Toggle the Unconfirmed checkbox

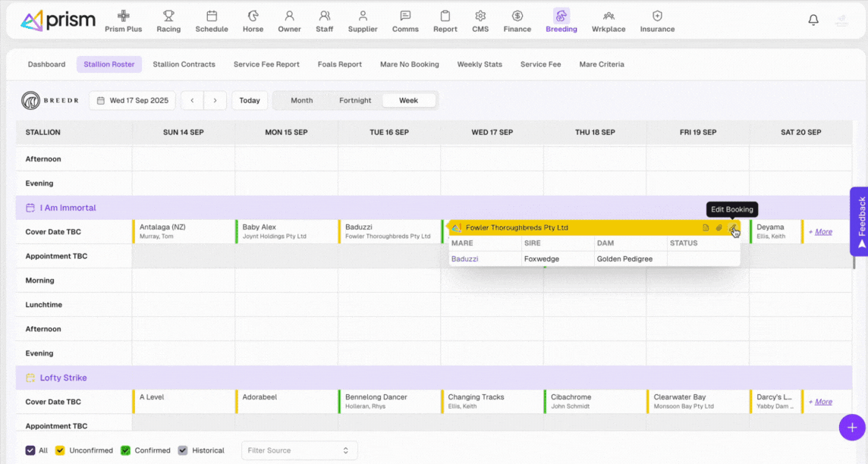click(60, 450)
